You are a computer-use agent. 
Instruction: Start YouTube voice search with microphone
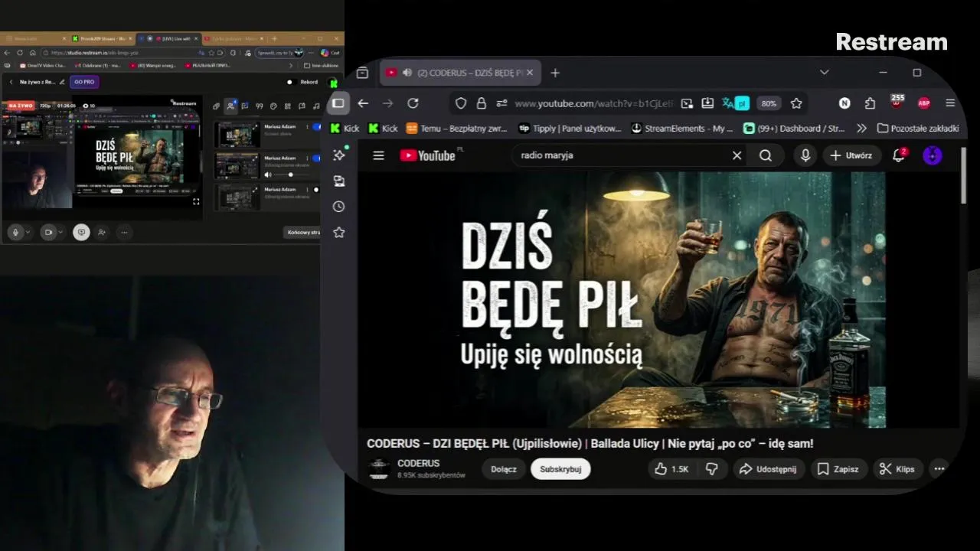click(x=805, y=155)
